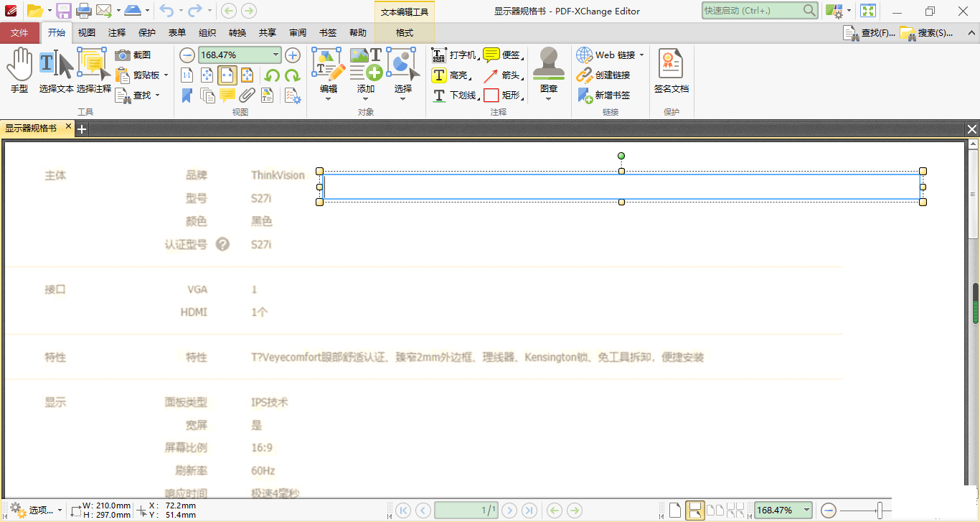This screenshot has width=980, height=522.
Task: Open the Options (选项) dropdown in status bar
Action: pyautogui.click(x=35, y=511)
